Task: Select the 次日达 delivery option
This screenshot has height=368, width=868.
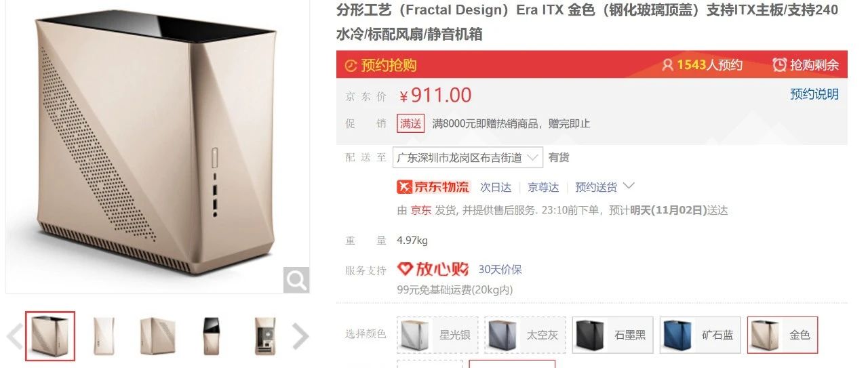Action: click(496, 187)
